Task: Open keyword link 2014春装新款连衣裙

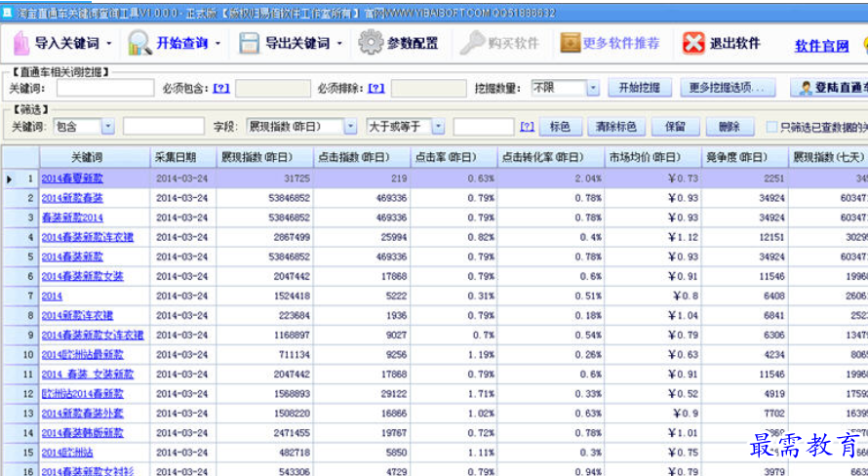Action: tap(88, 237)
